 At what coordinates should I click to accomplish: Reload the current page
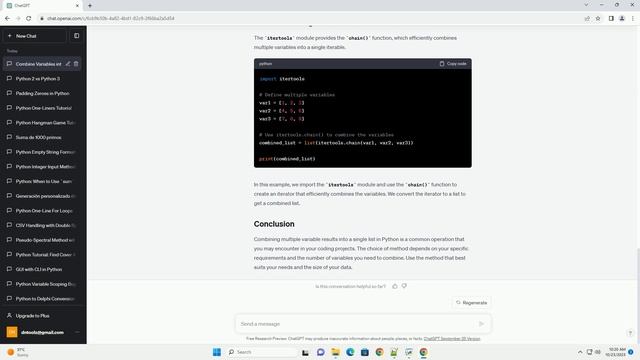tap(29, 18)
